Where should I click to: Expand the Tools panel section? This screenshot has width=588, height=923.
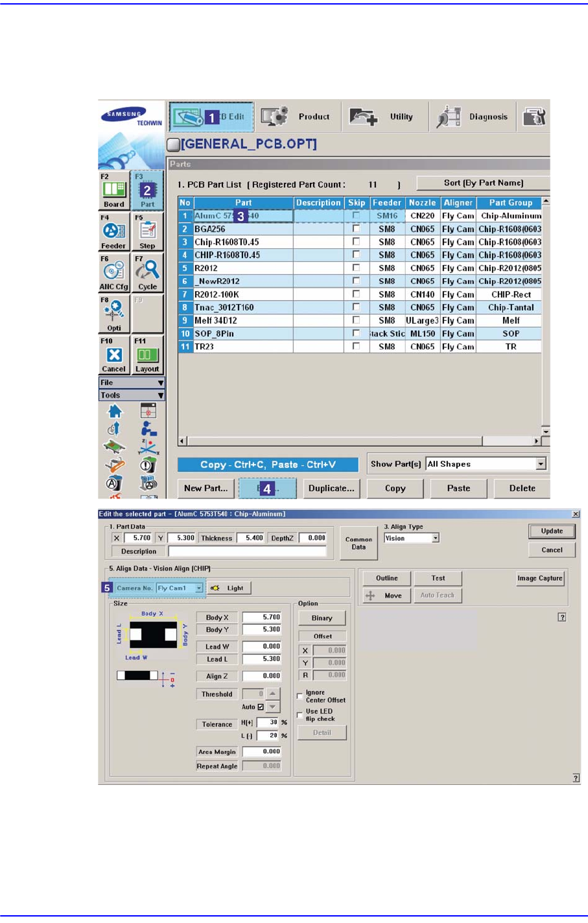point(132,395)
